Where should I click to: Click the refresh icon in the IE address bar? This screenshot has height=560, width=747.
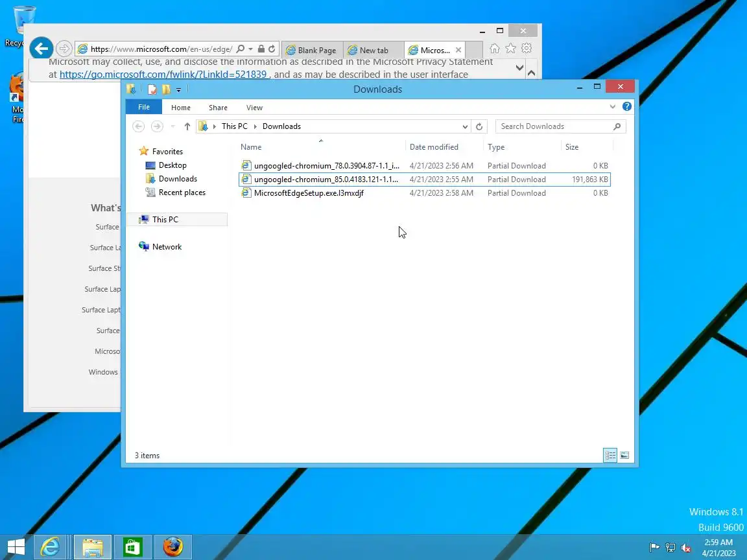click(x=272, y=49)
